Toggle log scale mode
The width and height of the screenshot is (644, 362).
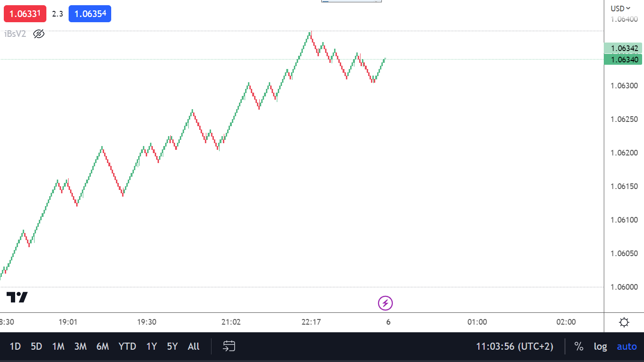[600, 346]
